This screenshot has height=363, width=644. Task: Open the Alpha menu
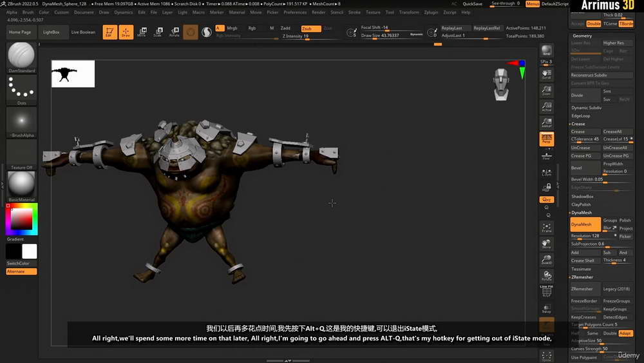click(12, 12)
